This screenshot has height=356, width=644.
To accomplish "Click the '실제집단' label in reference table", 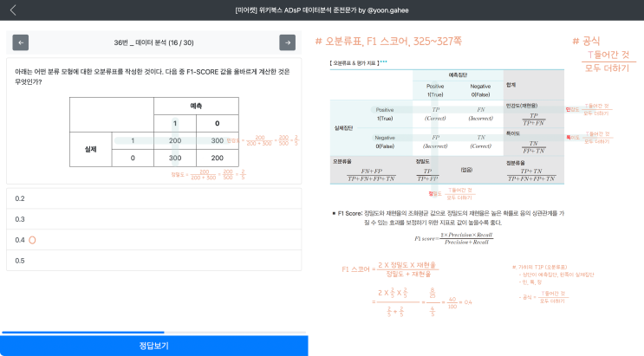I will click(344, 128).
